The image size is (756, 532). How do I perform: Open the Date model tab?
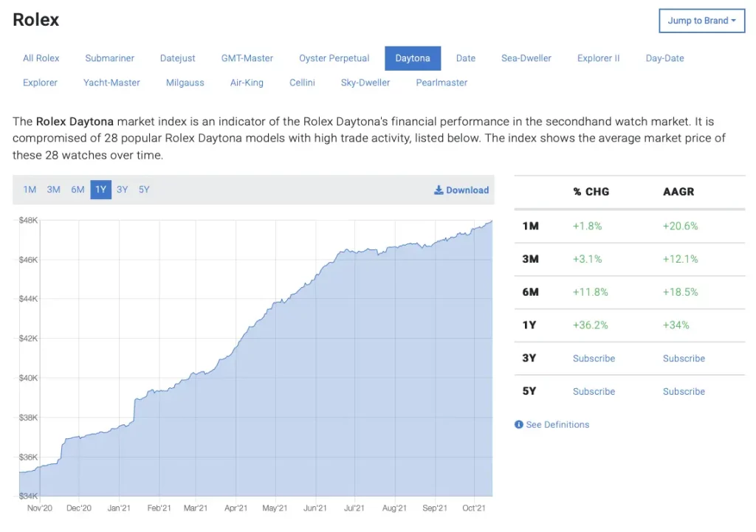point(466,58)
